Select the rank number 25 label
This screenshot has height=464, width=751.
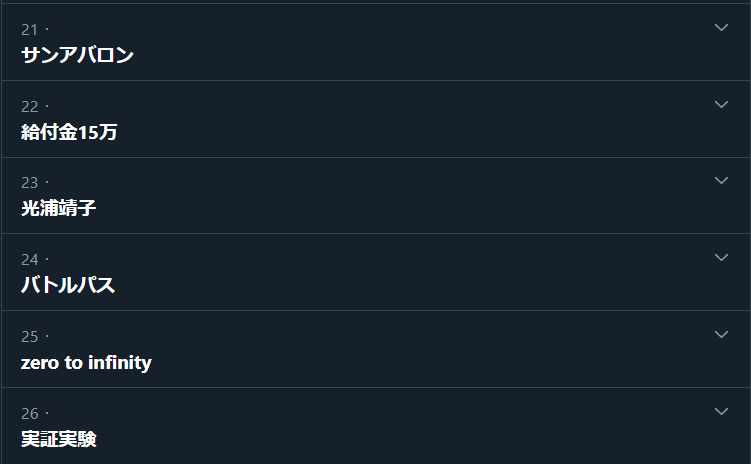29,337
